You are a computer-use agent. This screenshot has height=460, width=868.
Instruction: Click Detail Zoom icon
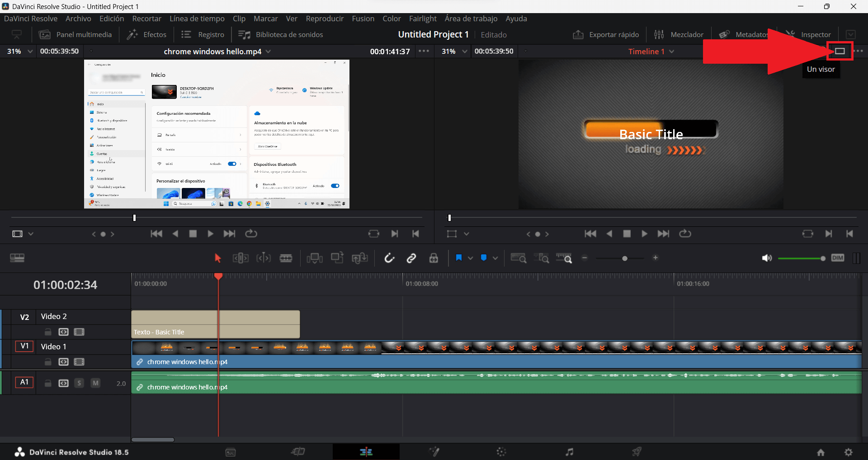click(x=541, y=258)
